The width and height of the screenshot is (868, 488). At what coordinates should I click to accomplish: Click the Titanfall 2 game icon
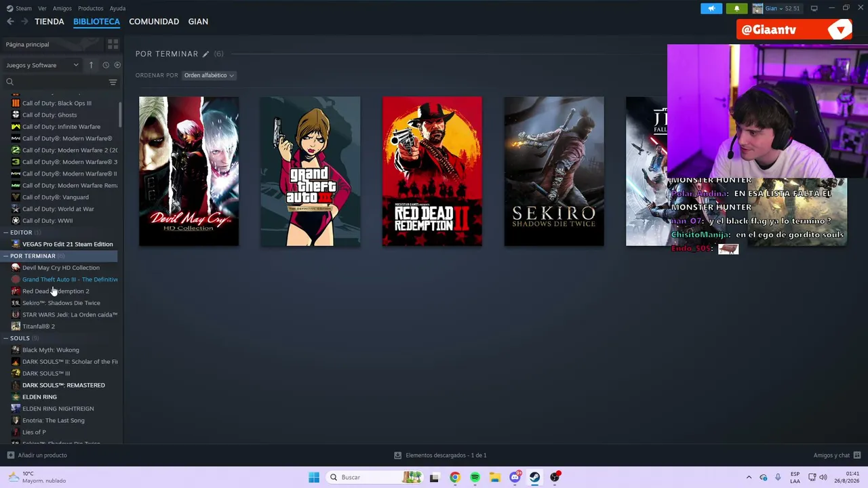point(16,326)
